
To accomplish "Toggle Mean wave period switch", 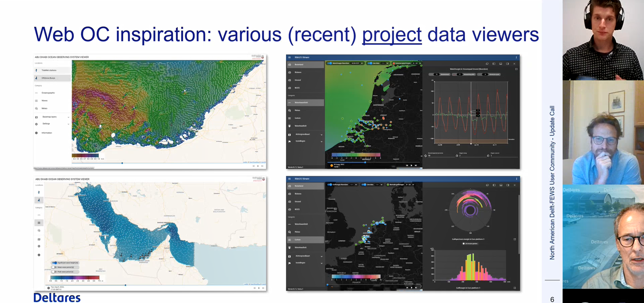I will point(55,267).
